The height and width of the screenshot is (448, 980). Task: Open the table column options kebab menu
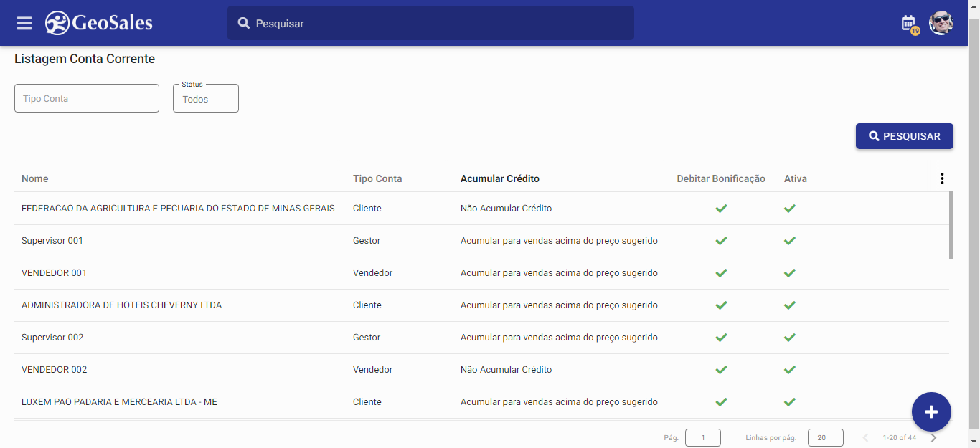[x=942, y=178]
